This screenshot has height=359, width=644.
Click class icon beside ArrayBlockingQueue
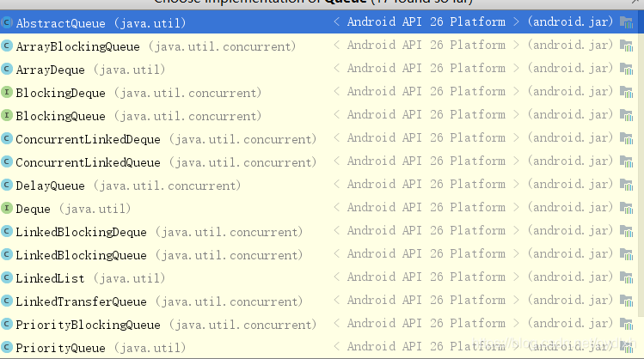tap(7, 46)
